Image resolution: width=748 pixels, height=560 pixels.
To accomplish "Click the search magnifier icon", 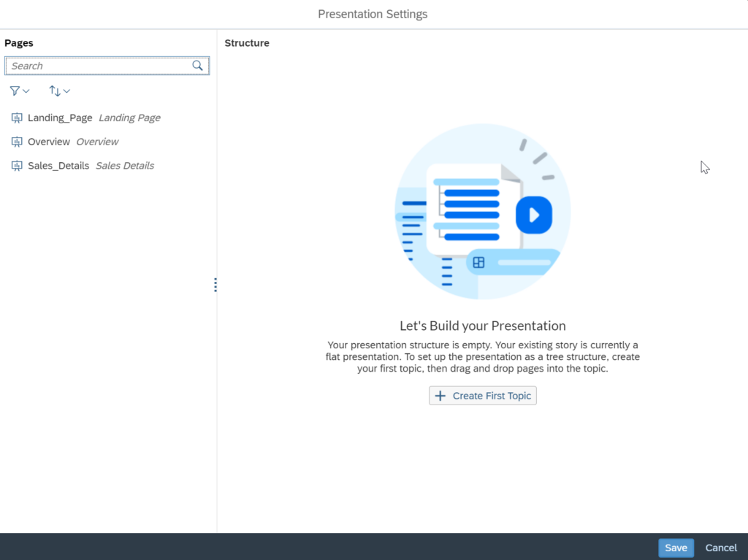I will pos(197,66).
